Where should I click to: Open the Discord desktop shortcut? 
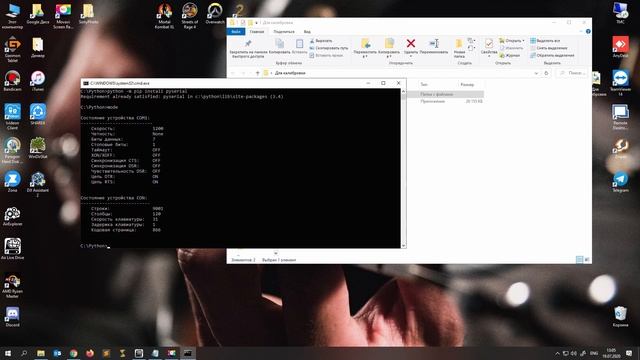pos(12,317)
